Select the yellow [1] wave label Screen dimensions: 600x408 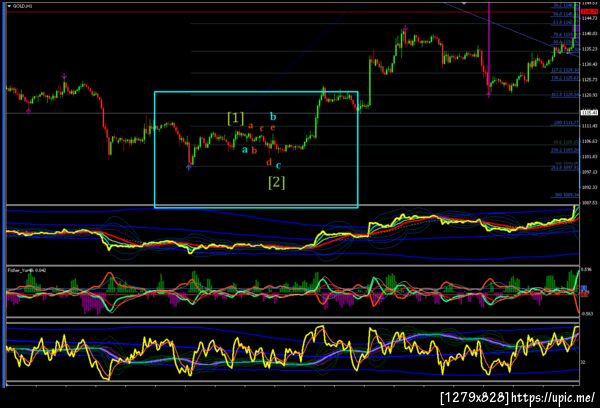[235, 119]
